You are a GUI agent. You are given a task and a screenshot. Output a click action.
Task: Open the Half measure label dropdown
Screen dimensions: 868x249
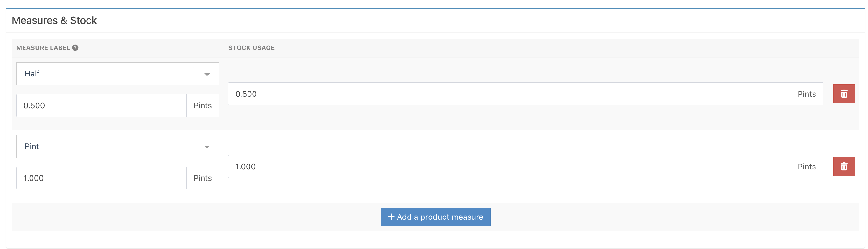[117, 74]
